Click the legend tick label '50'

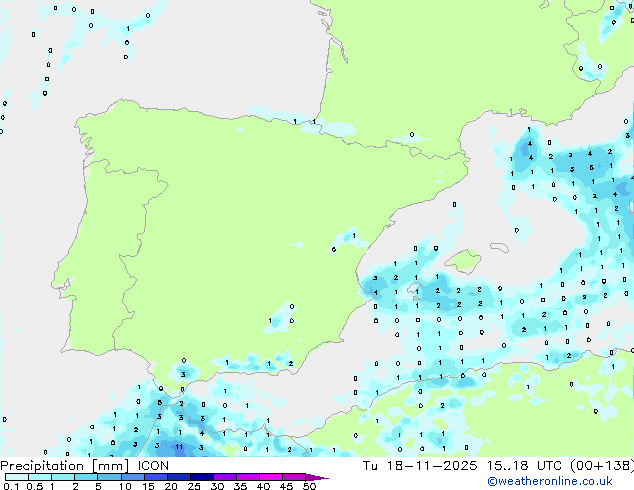(x=309, y=486)
